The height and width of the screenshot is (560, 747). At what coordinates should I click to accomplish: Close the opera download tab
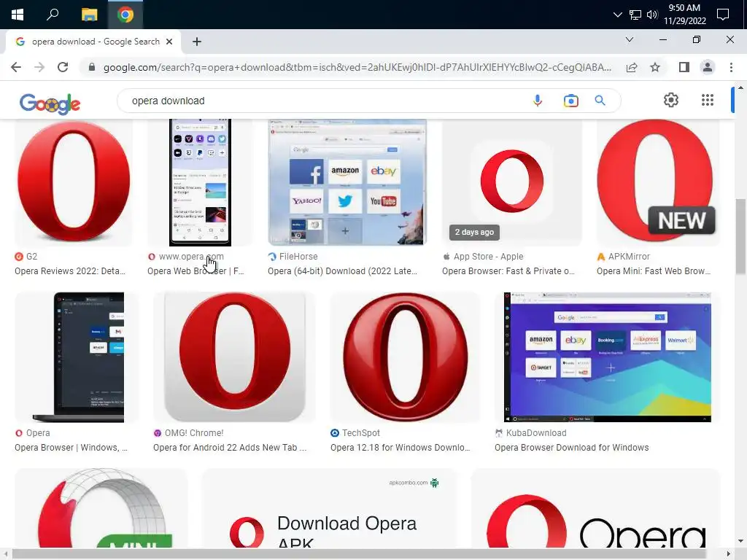tap(169, 42)
